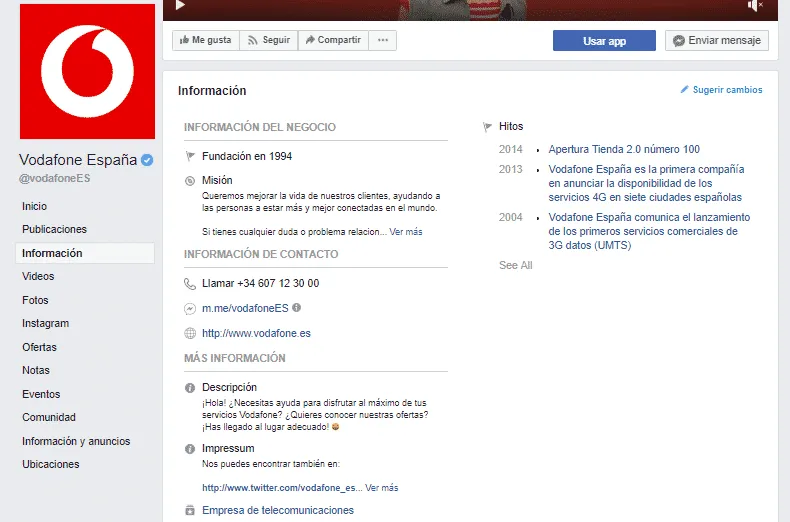This screenshot has width=790, height=522.
Task: Open the Fotos sidebar item
Action: (x=35, y=300)
